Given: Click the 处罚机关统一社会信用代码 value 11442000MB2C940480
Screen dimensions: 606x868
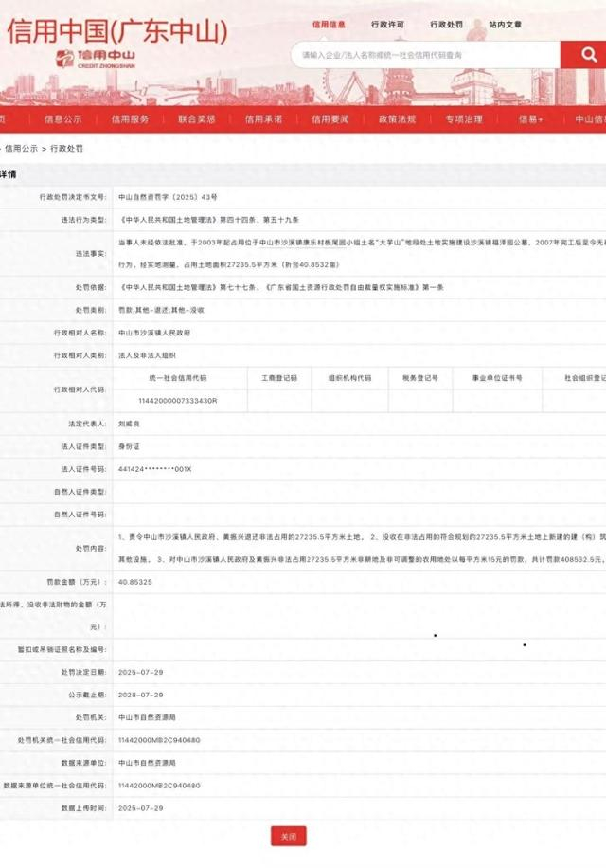Looking at the screenshot, I should pos(159,740).
